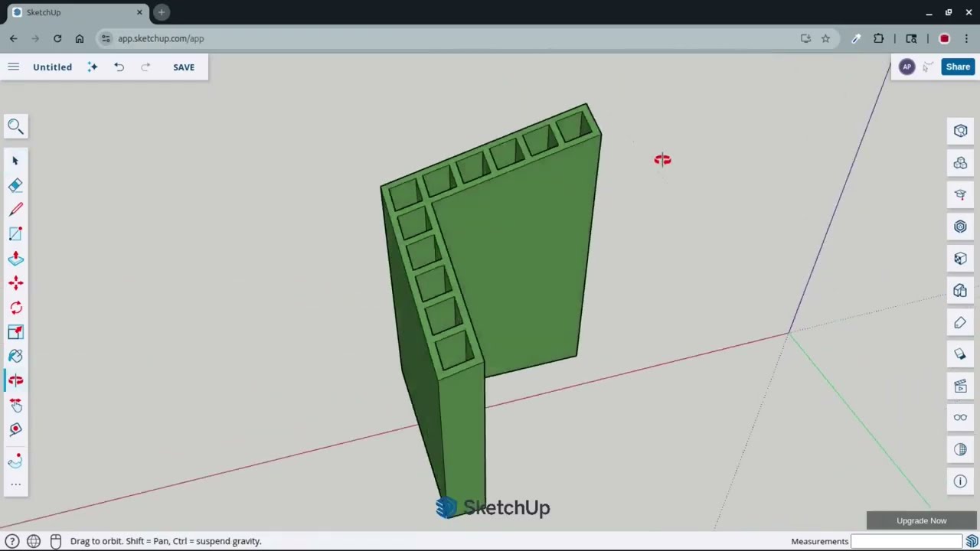
Task: Select the arrow Select tool
Action: [15, 161]
